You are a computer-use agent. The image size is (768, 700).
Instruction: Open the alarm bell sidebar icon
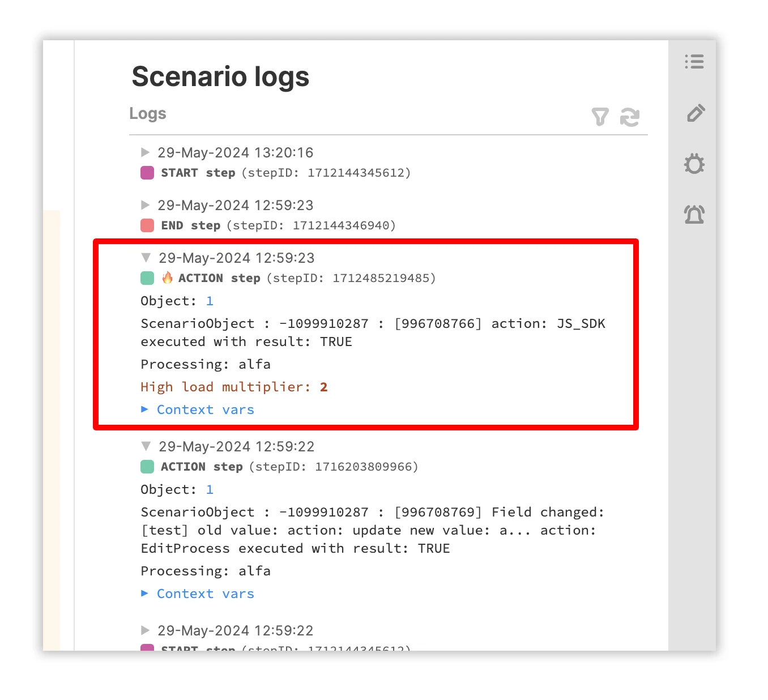coord(694,215)
